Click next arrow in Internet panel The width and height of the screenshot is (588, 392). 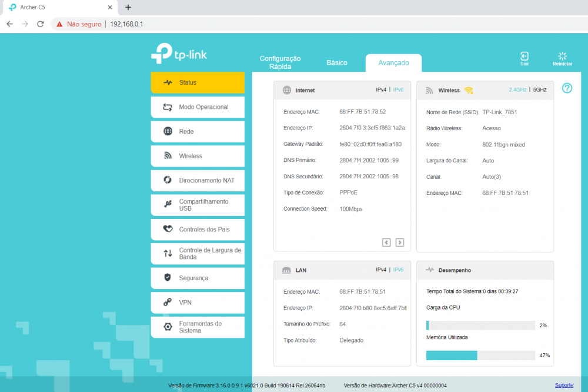click(x=400, y=242)
